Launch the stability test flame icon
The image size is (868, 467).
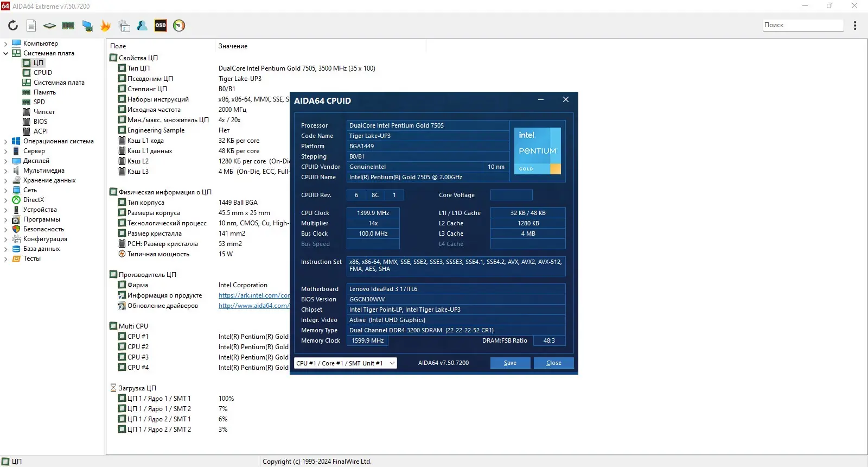tap(106, 26)
